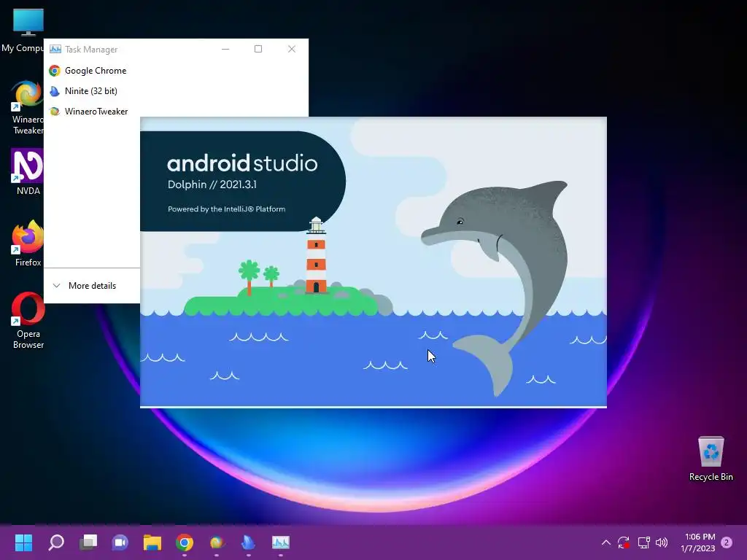Open File Explorer from the taskbar
Viewport: 747px width, 560px height.
[x=152, y=542]
